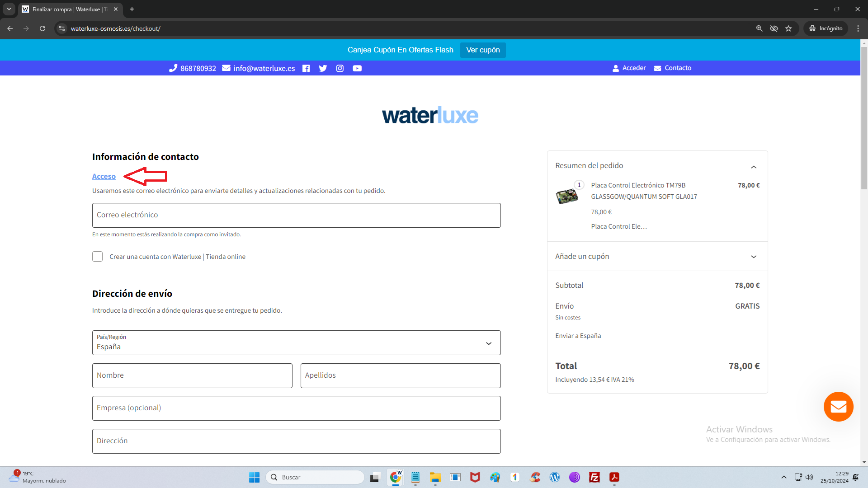The width and height of the screenshot is (868, 488).
Task: Click the Incógnito profile button
Action: pos(826,28)
